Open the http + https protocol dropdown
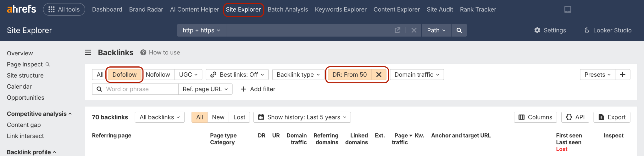The image size is (644, 156). pyautogui.click(x=201, y=30)
